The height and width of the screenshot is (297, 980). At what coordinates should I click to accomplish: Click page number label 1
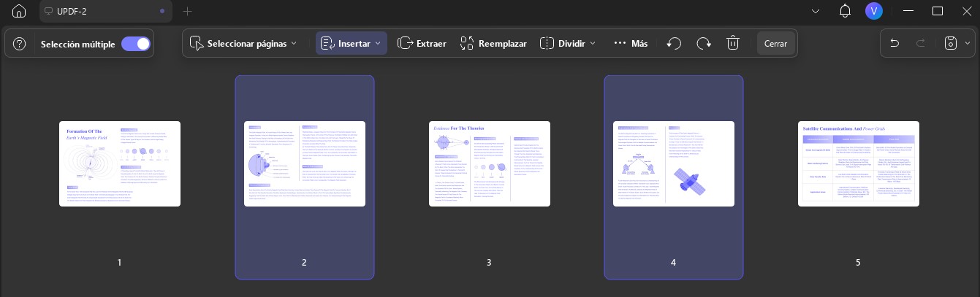(x=119, y=262)
